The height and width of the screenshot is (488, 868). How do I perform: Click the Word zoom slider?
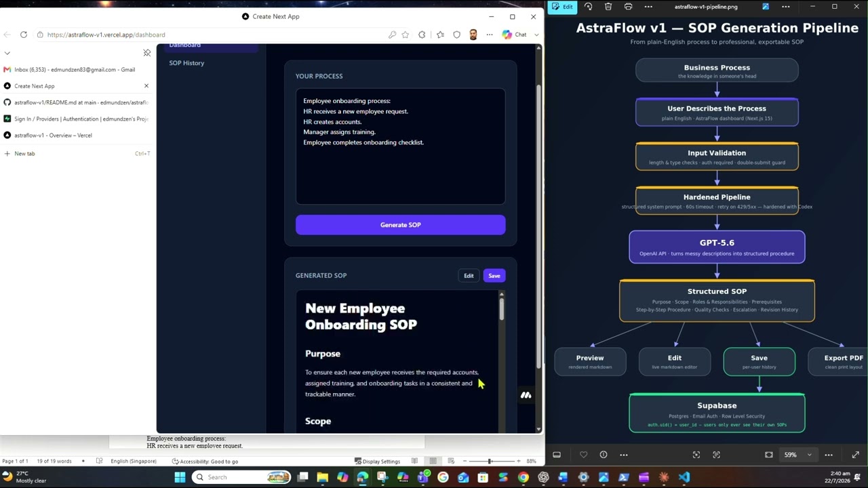[x=488, y=462]
